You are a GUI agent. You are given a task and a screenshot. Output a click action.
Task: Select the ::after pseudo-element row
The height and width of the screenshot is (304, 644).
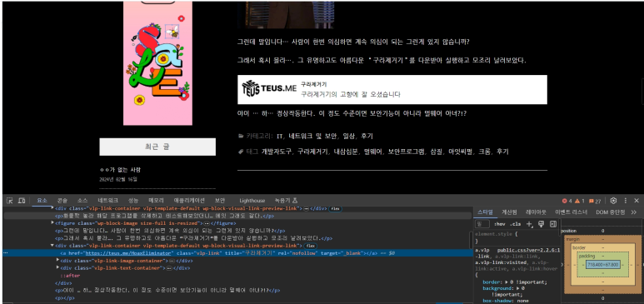point(70,276)
